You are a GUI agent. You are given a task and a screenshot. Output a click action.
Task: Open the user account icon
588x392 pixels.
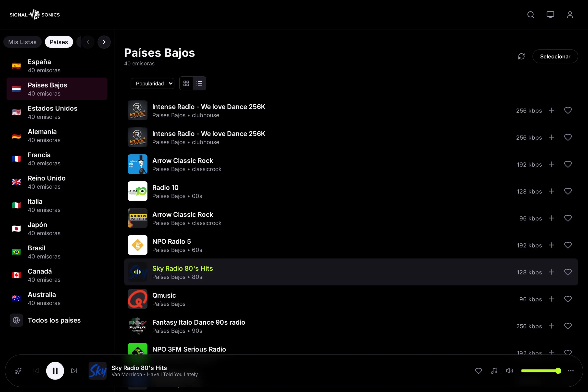pyautogui.click(x=570, y=15)
